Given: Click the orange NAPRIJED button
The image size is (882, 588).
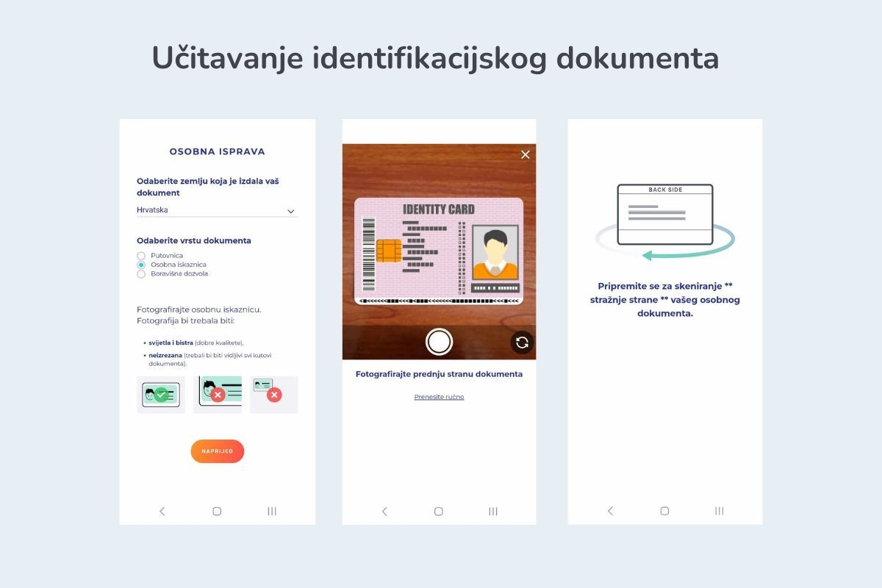Looking at the screenshot, I should (217, 451).
